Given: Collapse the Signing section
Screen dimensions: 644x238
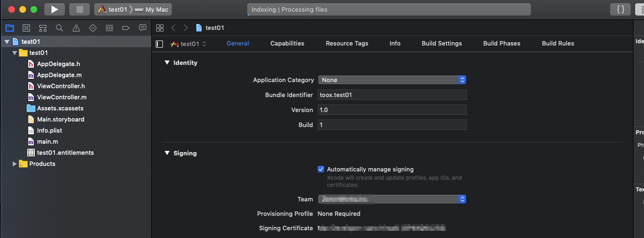Looking at the screenshot, I should point(167,153).
